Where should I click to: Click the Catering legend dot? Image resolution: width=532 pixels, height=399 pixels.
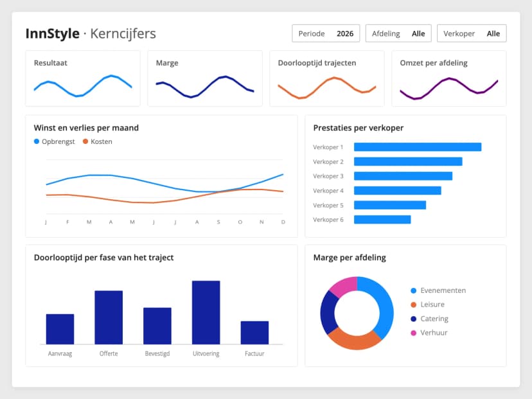413,319
